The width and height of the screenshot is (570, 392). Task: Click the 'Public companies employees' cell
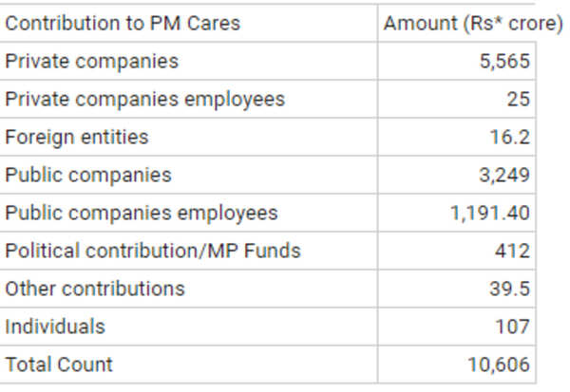click(x=142, y=213)
